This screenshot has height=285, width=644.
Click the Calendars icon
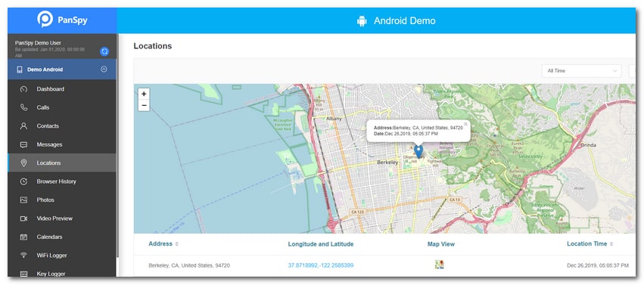[x=23, y=237]
